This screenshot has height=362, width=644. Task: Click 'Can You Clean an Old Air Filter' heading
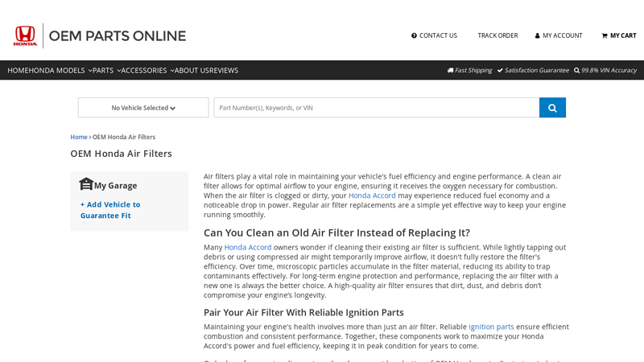click(336, 232)
